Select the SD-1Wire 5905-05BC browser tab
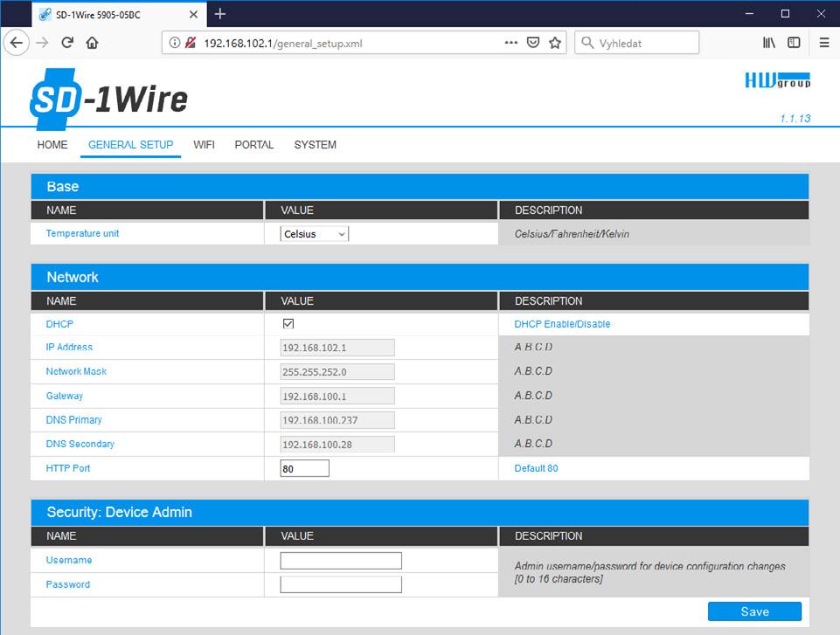Image resolution: width=840 pixels, height=635 pixels. [x=118, y=15]
